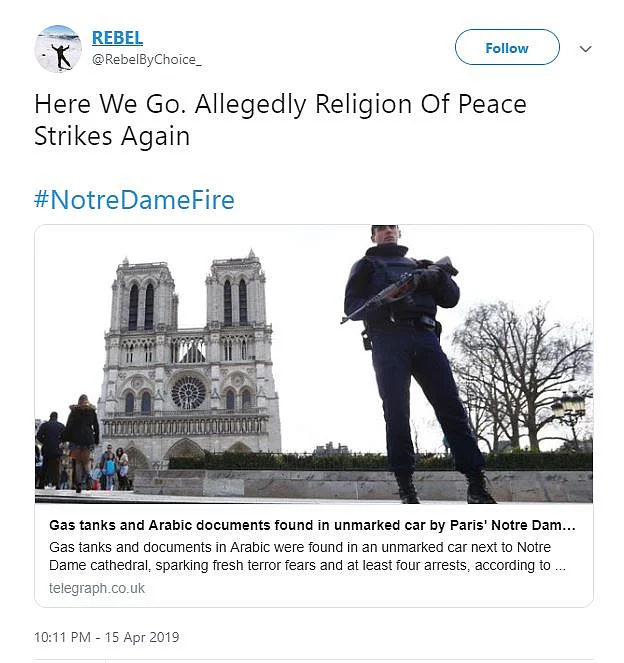The width and height of the screenshot is (624, 663).
Task: Click the "Strikes Again" line of the tweet
Action: pos(112,136)
